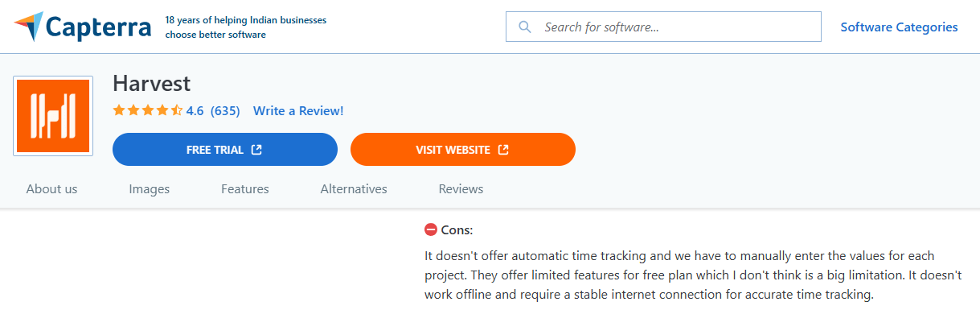Click the FREE TRIAL button
The height and width of the screenshot is (310, 980).
225,150
